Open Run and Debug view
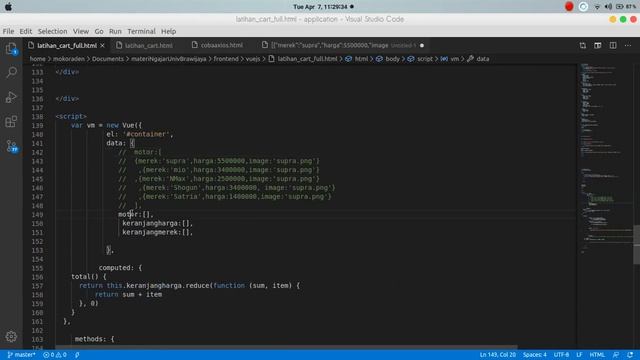This screenshot has width=640, height=360. (x=11, y=97)
